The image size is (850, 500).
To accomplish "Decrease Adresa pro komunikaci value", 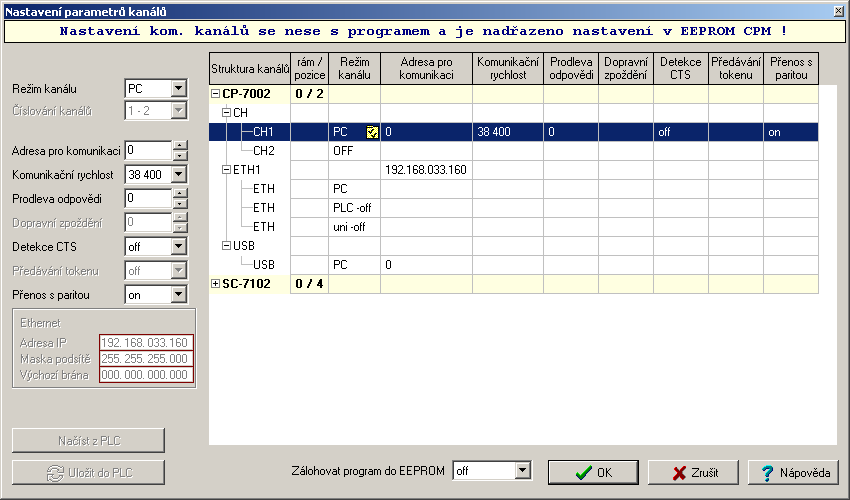I will pos(179,155).
